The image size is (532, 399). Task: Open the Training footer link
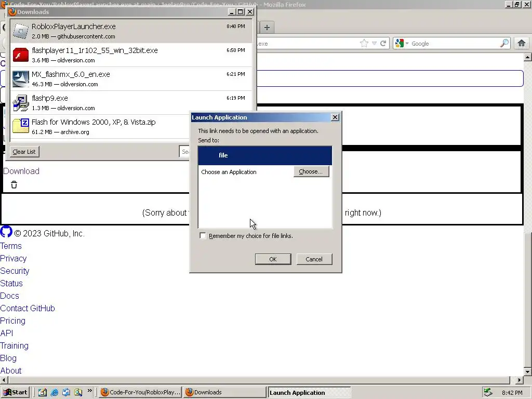pyautogui.click(x=14, y=345)
